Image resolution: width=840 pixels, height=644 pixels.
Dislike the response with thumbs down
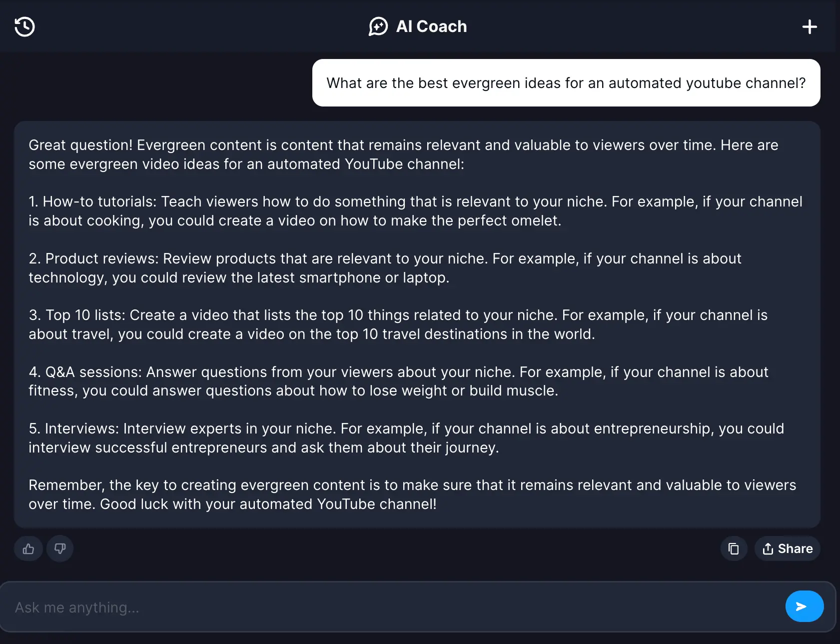(60, 549)
